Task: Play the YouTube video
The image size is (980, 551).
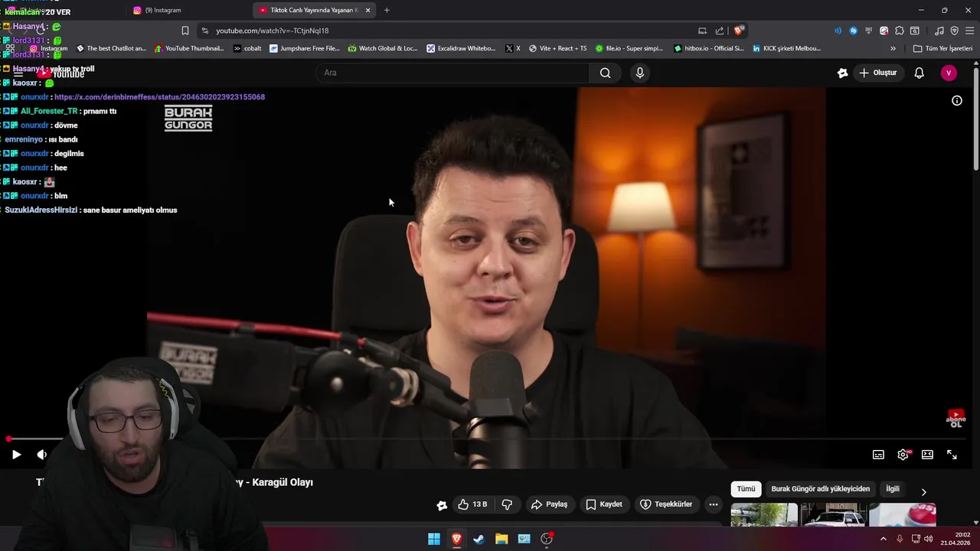Action: (x=16, y=455)
